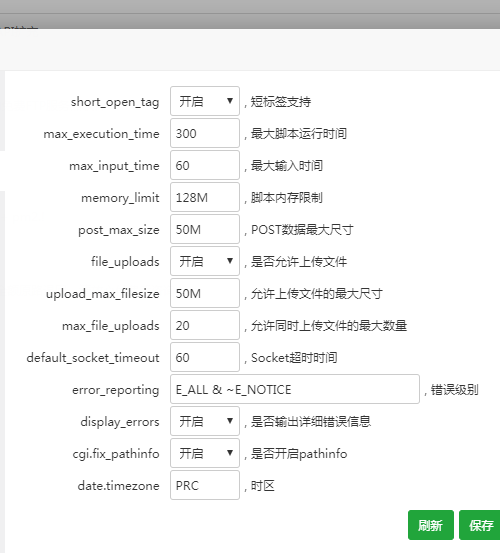Click the display_errors dropdown arrow
Viewport: 500px width, 553px height.
230,421
